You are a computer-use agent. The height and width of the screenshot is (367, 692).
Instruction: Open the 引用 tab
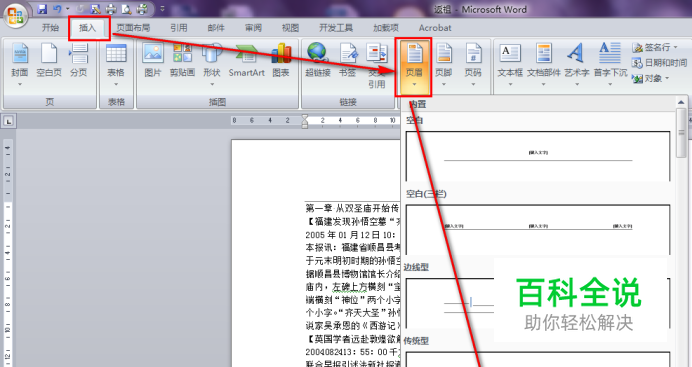[179, 28]
